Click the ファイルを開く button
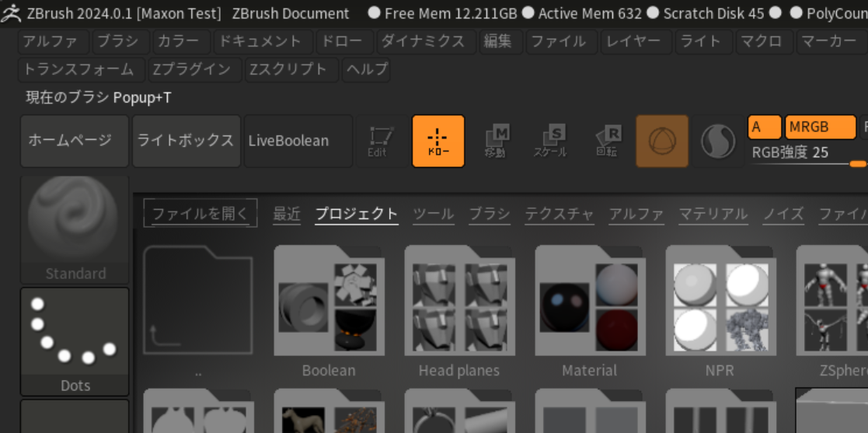This screenshot has width=868, height=433. [x=200, y=213]
